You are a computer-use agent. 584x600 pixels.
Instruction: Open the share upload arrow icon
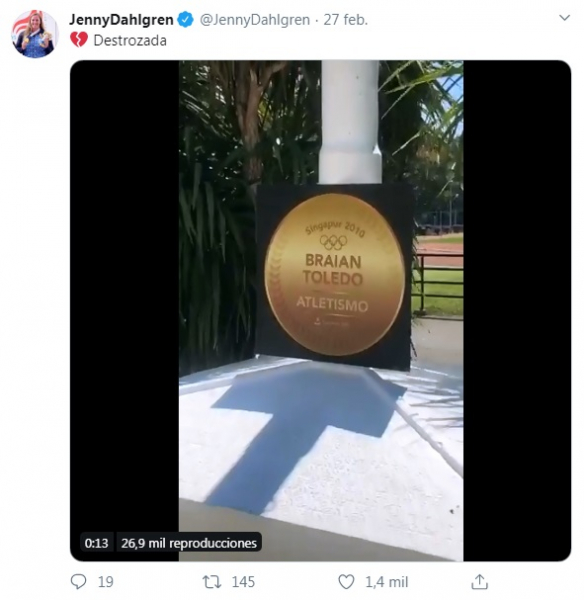480,582
